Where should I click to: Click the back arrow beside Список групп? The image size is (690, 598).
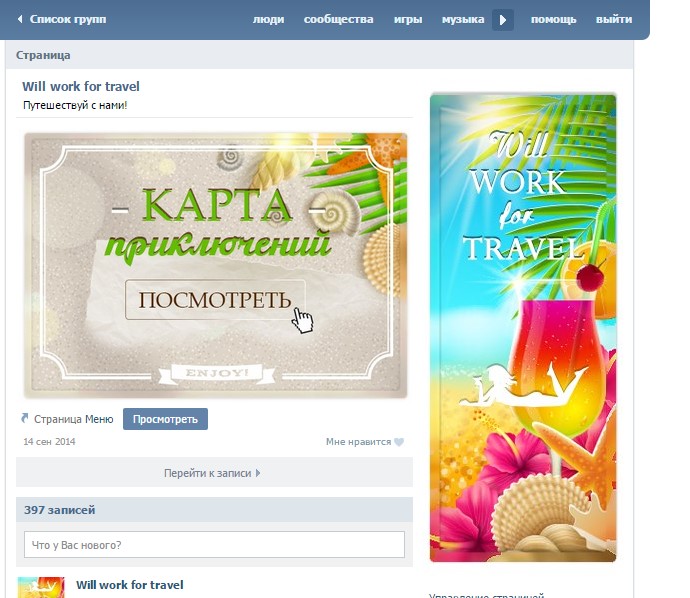tap(20, 19)
